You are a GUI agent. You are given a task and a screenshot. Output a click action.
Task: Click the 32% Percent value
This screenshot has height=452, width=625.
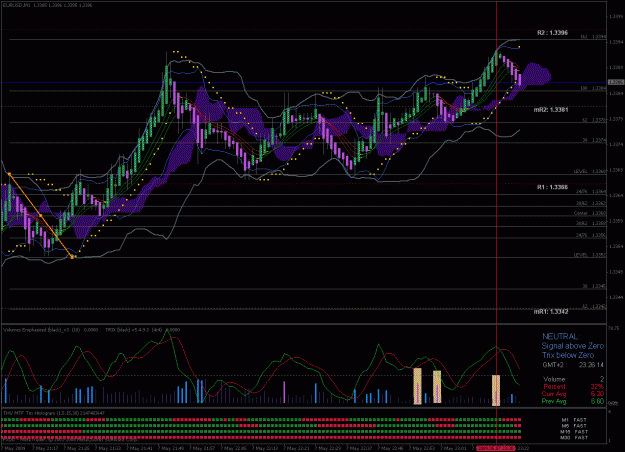(x=597, y=387)
